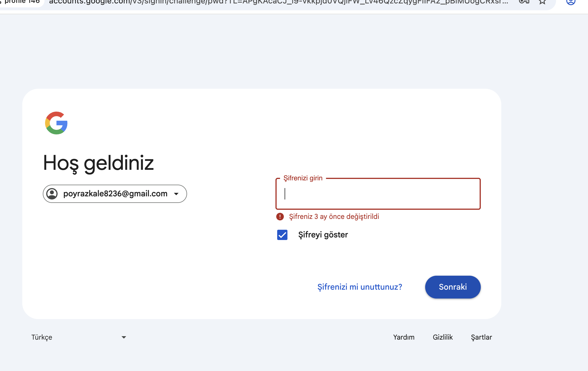Click the Sonraki button
This screenshot has width=588, height=371.
(x=453, y=287)
